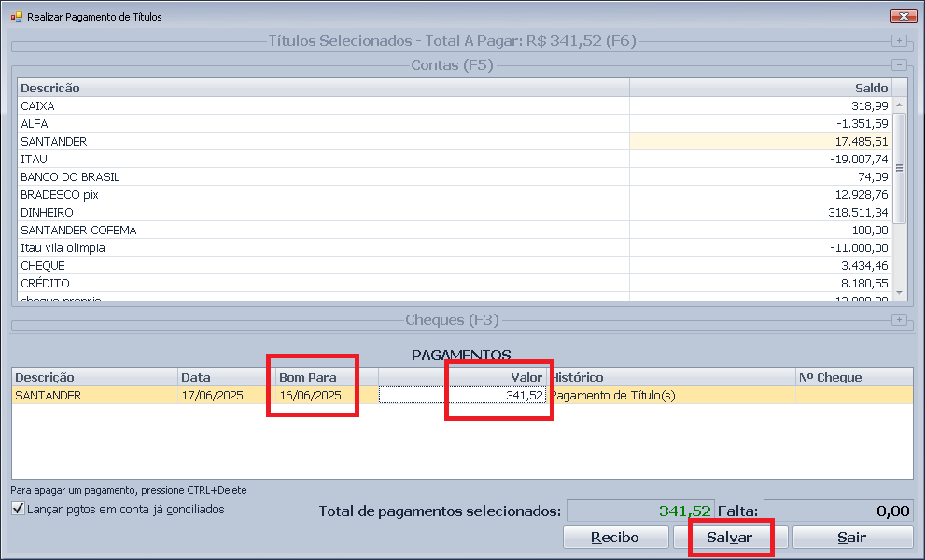Image resolution: width=925 pixels, height=560 pixels.
Task: Expand the Cheques (F3) section
Action: [899, 320]
